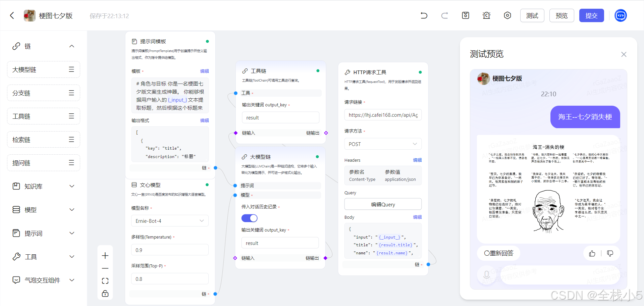Collapse the 链 section
The image size is (644, 306).
point(72,46)
